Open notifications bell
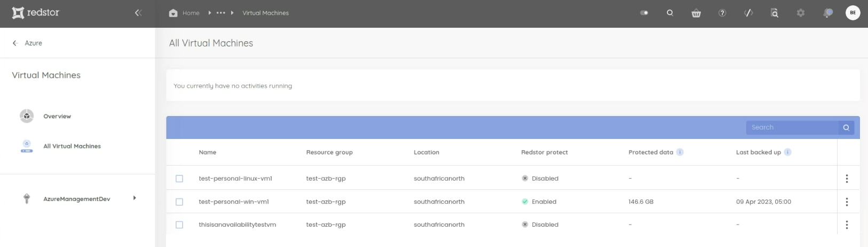The height and width of the screenshot is (247, 868). (827, 13)
